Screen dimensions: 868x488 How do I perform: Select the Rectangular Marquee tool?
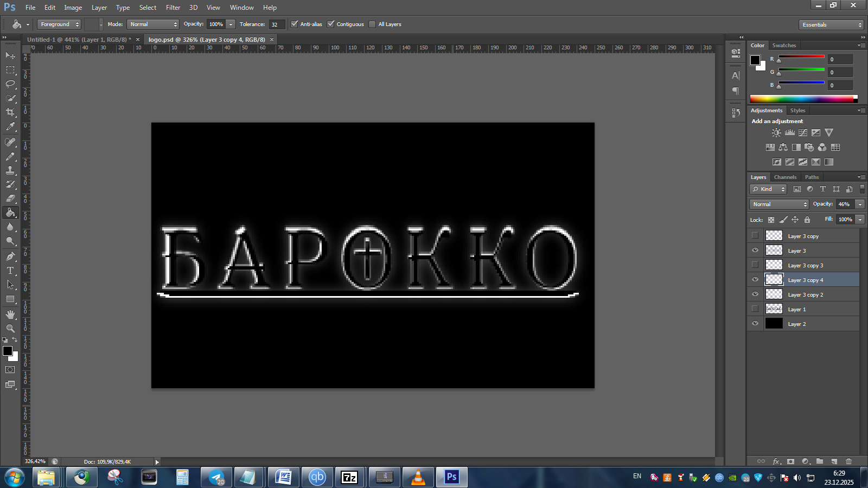pos(10,70)
